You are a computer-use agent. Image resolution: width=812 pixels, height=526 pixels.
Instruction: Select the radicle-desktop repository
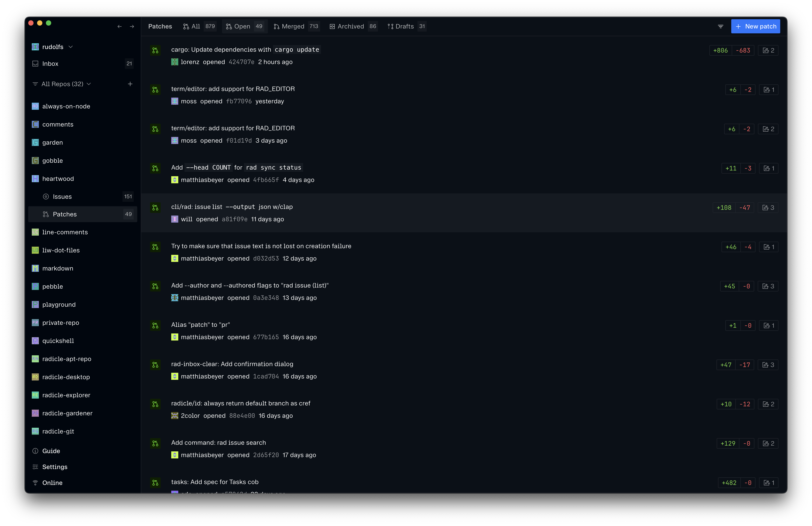[66, 377]
